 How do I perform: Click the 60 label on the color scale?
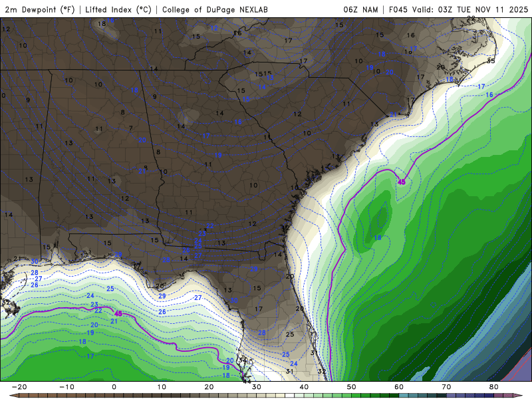(399, 387)
